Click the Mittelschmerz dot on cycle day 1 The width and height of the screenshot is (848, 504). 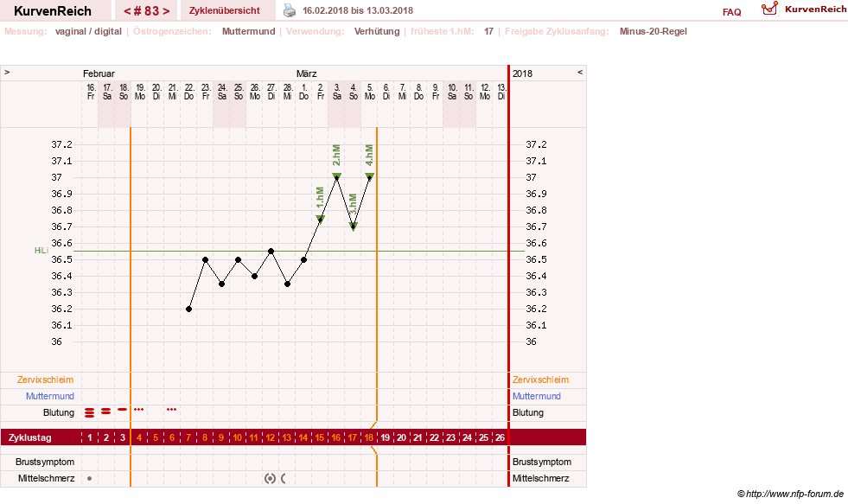tap(90, 479)
